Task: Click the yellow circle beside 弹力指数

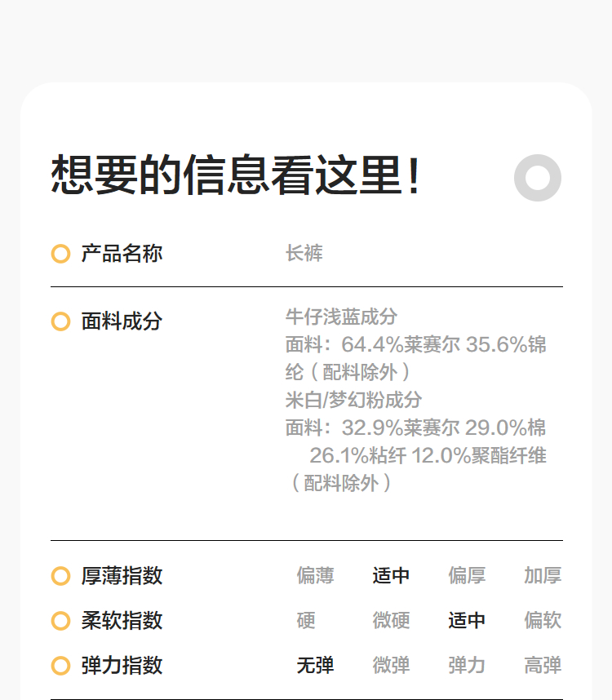Action: coord(60,666)
